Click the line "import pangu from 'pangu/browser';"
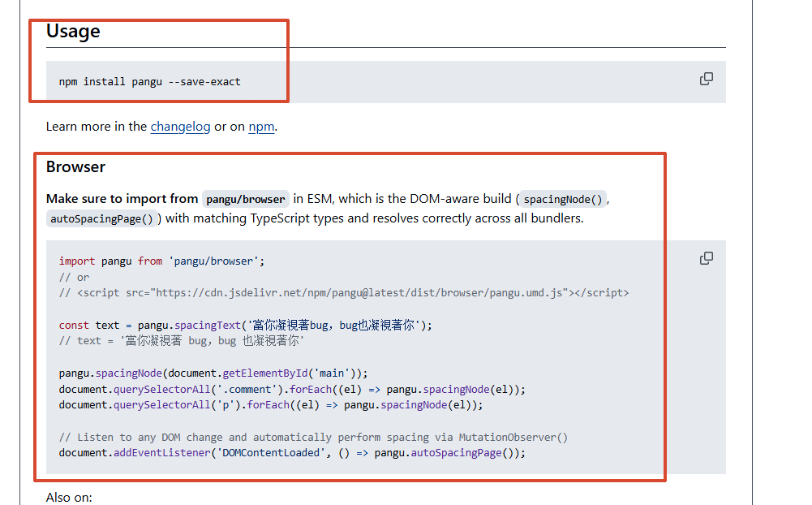812x505 pixels. coord(161,261)
